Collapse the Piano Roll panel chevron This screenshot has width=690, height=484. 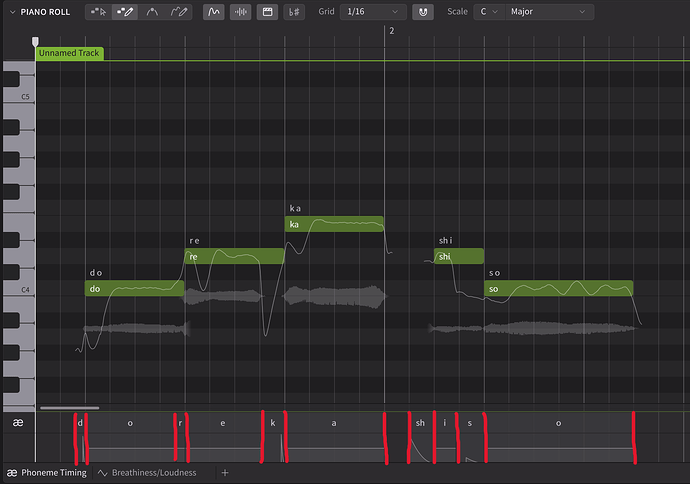[12, 12]
